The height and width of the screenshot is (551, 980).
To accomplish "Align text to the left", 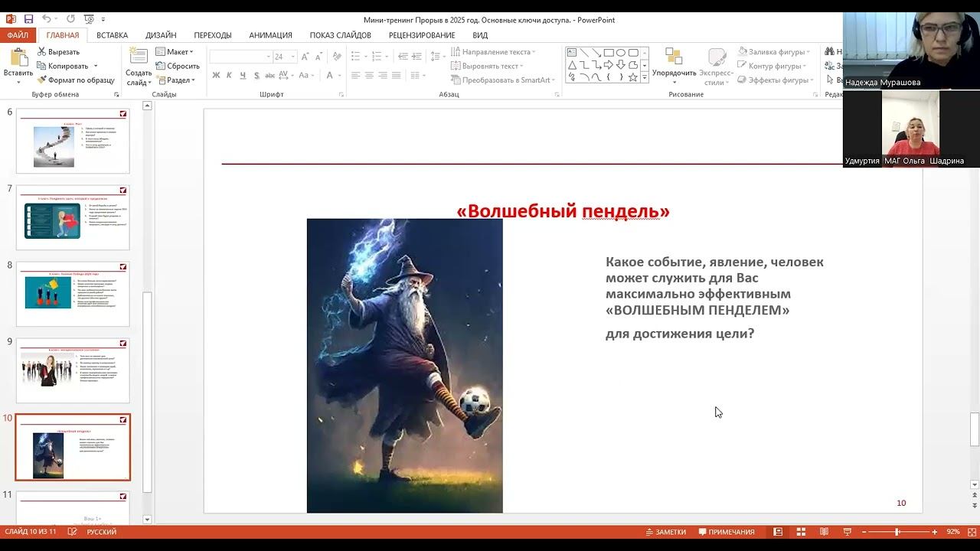I will pos(355,76).
